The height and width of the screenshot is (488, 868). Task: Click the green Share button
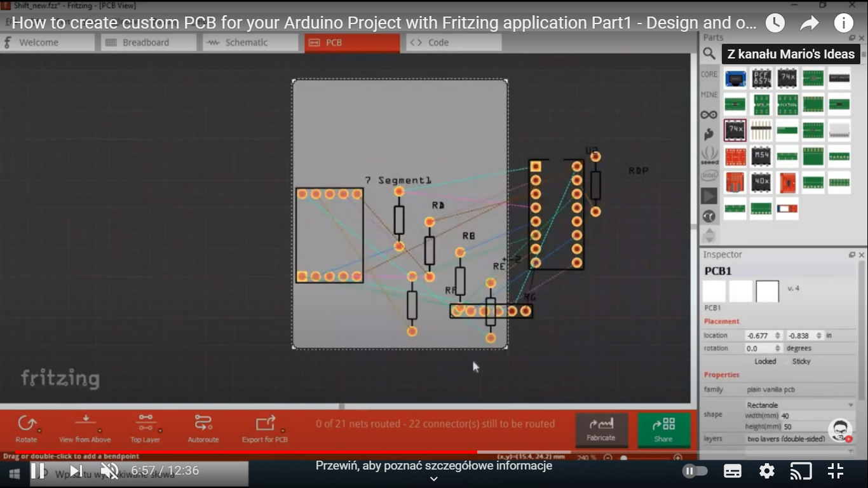[x=663, y=430]
